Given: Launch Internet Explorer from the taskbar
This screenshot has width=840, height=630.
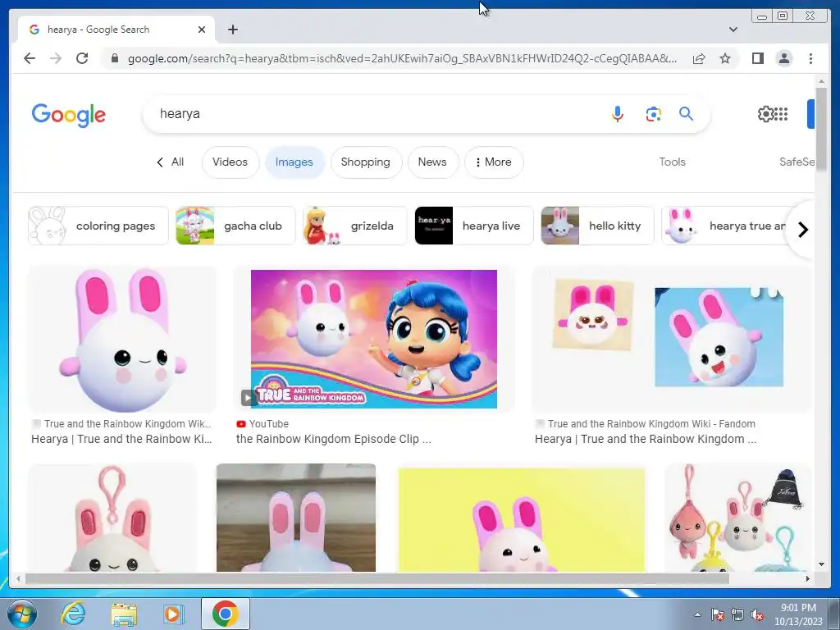Looking at the screenshot, I should 73,614.
